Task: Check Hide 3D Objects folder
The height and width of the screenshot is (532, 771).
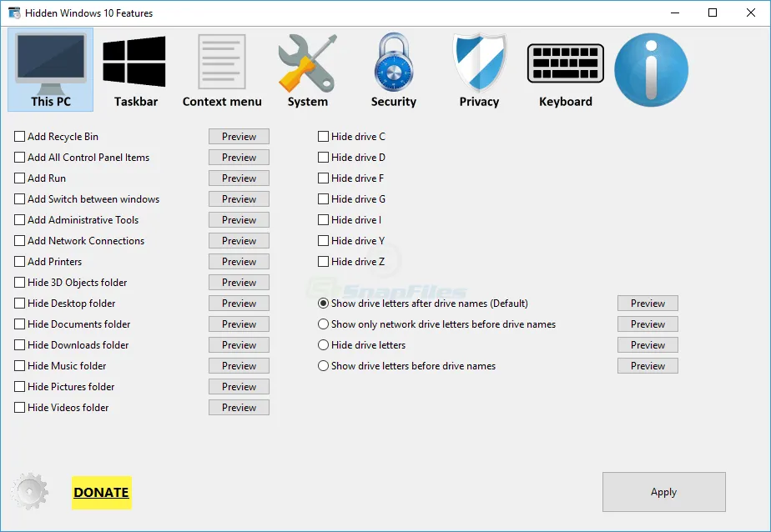Action: click(20, 283)
